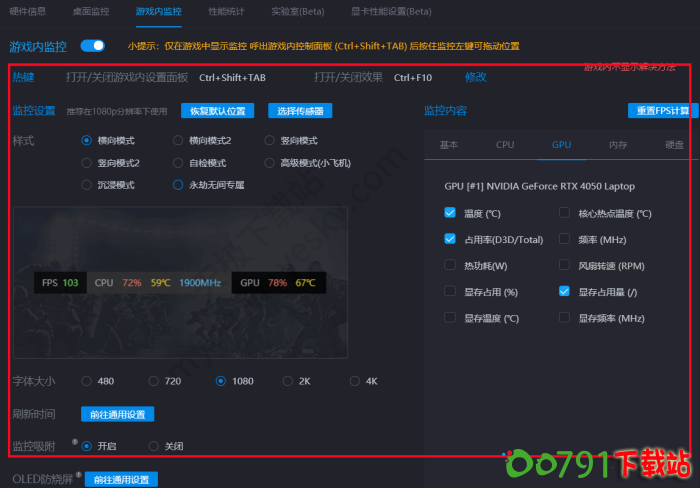
Task: Select the 高级模式(小飞机) radio button
Action: coord(270,163)
